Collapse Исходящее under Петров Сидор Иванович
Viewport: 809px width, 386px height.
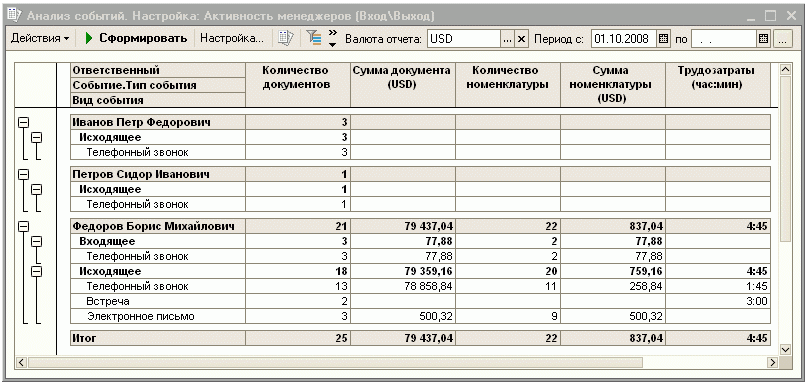click(37, 189)
